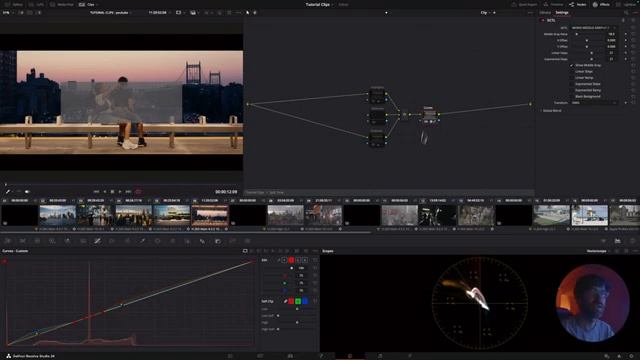
Task: Toggle the Effects panel button
Action: coord(601,4)
